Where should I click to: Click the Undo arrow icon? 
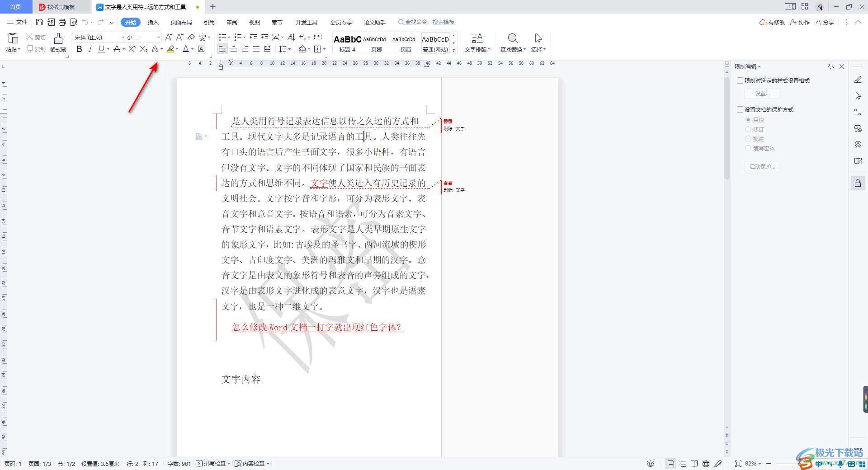(x=85, y=22)
